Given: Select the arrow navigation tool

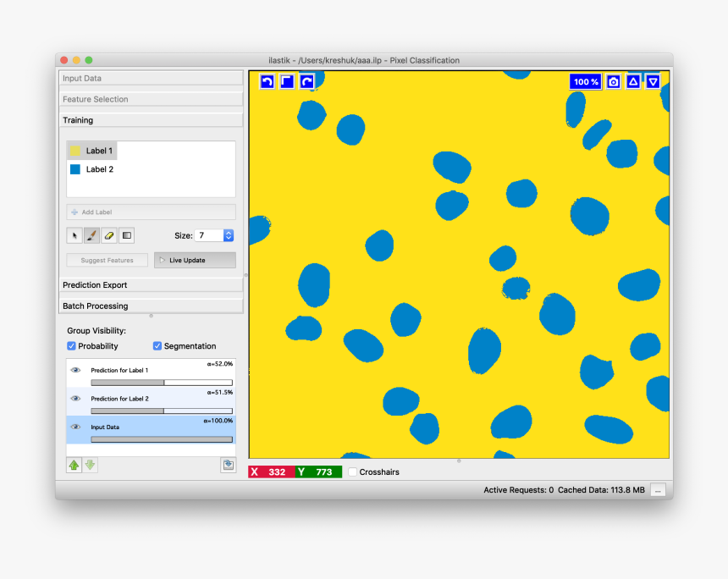Looking at the screenshot, I should pyautogui.click(x=74, y=235).
